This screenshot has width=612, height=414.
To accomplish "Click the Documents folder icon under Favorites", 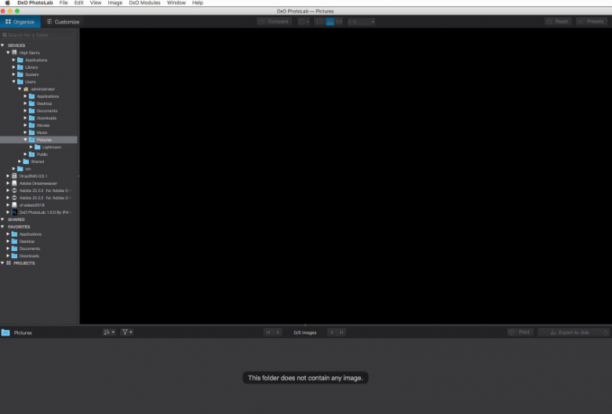I will click(14, 249).
